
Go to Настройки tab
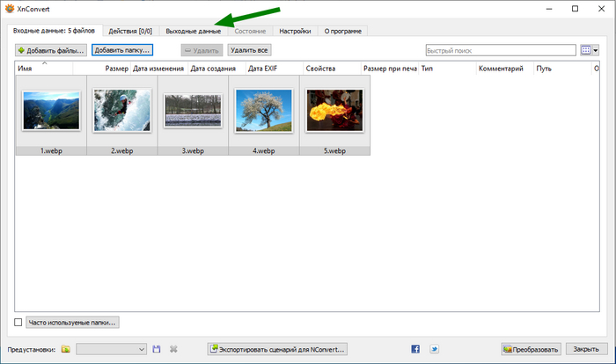[x=295, y=31]
